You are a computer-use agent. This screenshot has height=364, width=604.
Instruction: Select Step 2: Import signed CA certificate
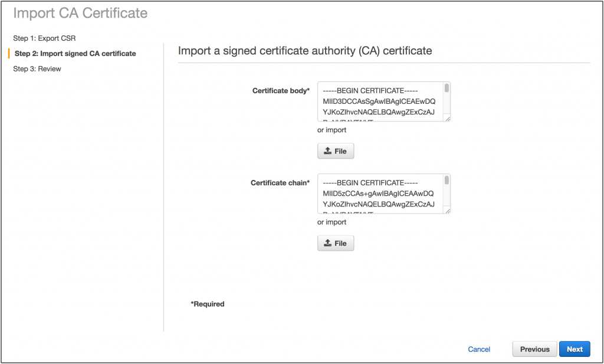[75, 54]
